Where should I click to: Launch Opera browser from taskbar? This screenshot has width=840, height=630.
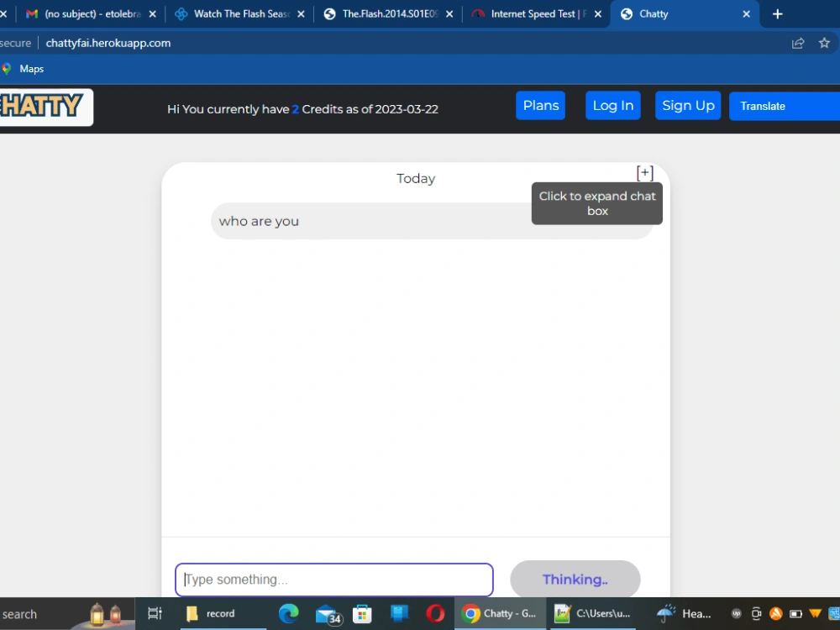pyautogui.click(x=435, y=613)
